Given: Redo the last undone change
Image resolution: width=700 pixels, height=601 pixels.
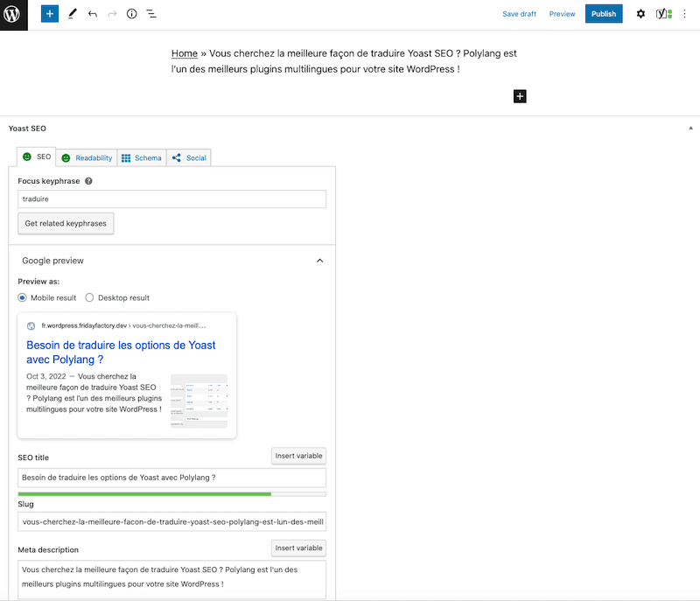Looking at the screenshot, I should [112, 14].
